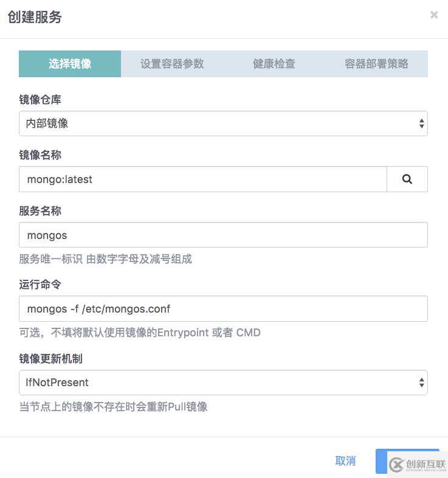The width and height of the screenshot is (448, 478).
Task: Click the magnifier search icon beside image name
Action: (x=407, y=179)
